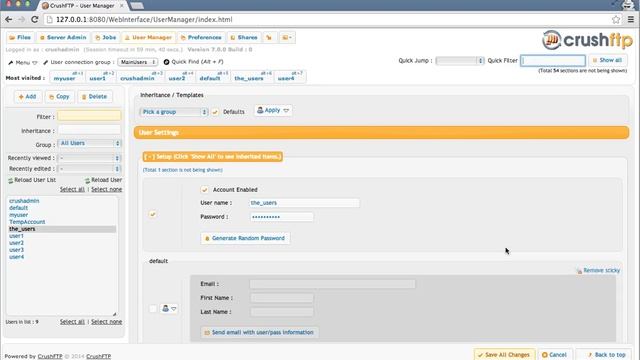This screenshot has height=360, width=640.
Task: Click the Add user button
Action: (28, 97)
